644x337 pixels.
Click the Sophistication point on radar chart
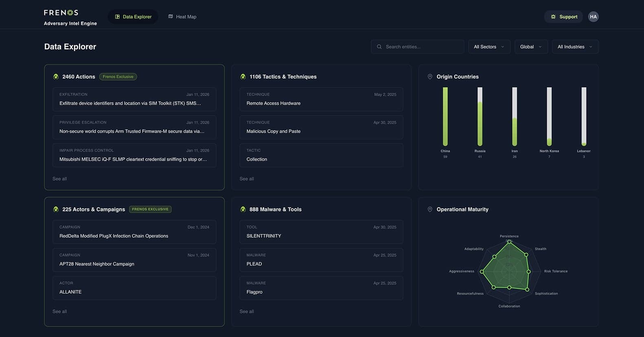point(527,289)
